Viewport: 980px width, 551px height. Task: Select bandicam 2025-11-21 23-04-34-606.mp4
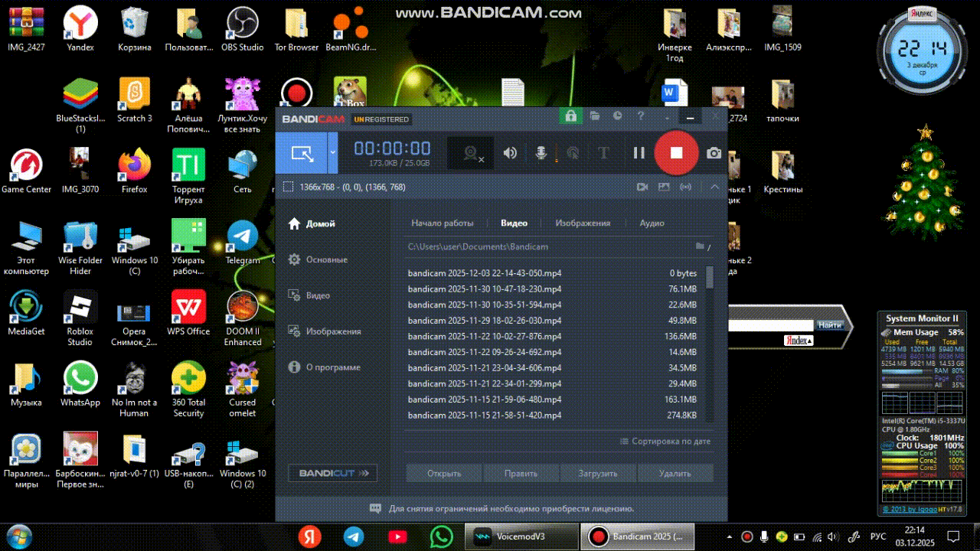tap(553, 368)
